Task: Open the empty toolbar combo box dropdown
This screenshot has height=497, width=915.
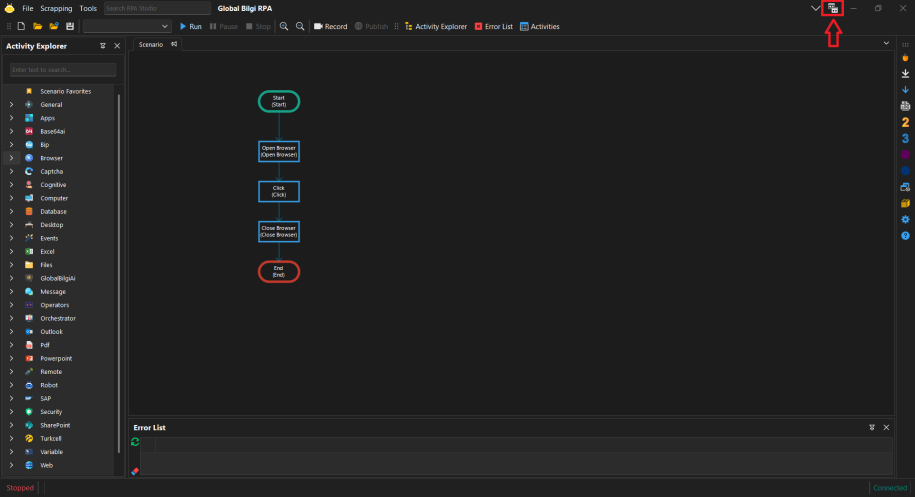Action: (x=127, y=26)
